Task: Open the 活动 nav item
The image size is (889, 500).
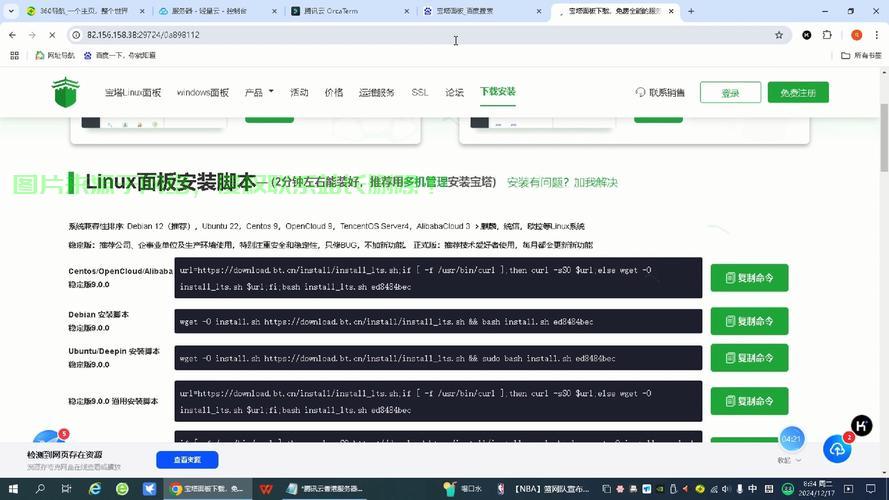Action: tap(299, 92)
